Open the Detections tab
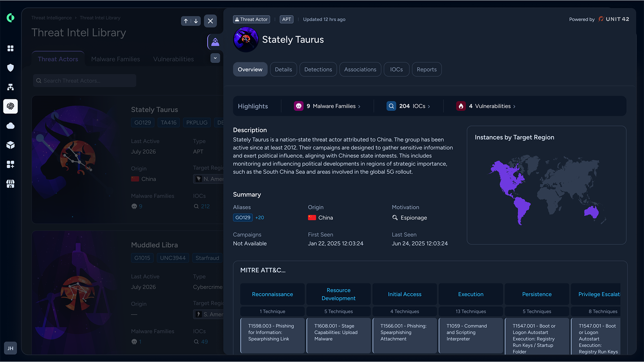Viewport: 644px width, 362px height. pyautogui.click(x=318, y=69)
